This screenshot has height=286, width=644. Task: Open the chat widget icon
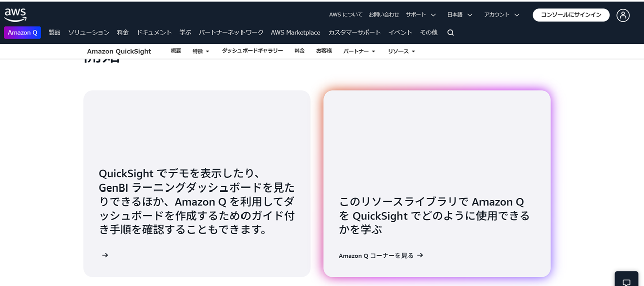(626, 282)
